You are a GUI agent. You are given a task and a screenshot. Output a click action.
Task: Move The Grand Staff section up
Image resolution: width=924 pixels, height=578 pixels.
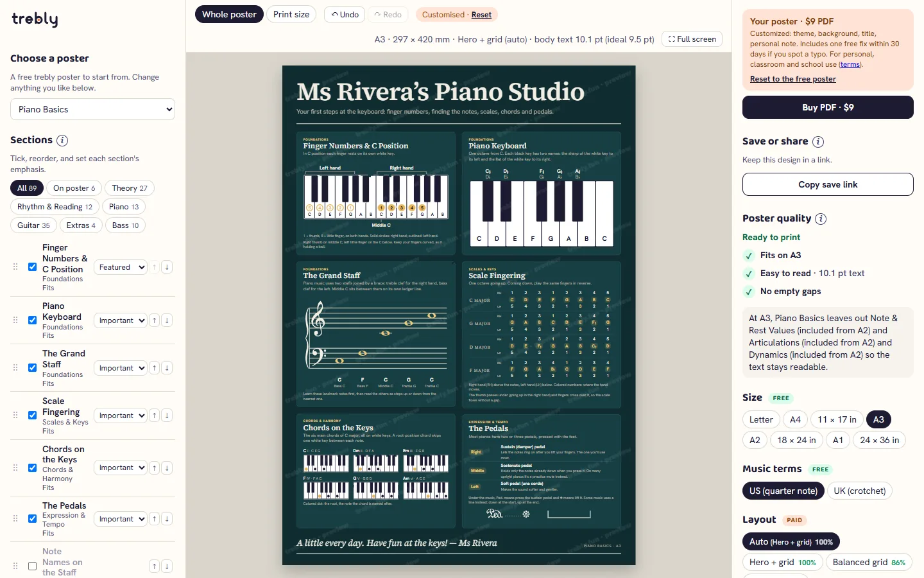click(155, 368)
